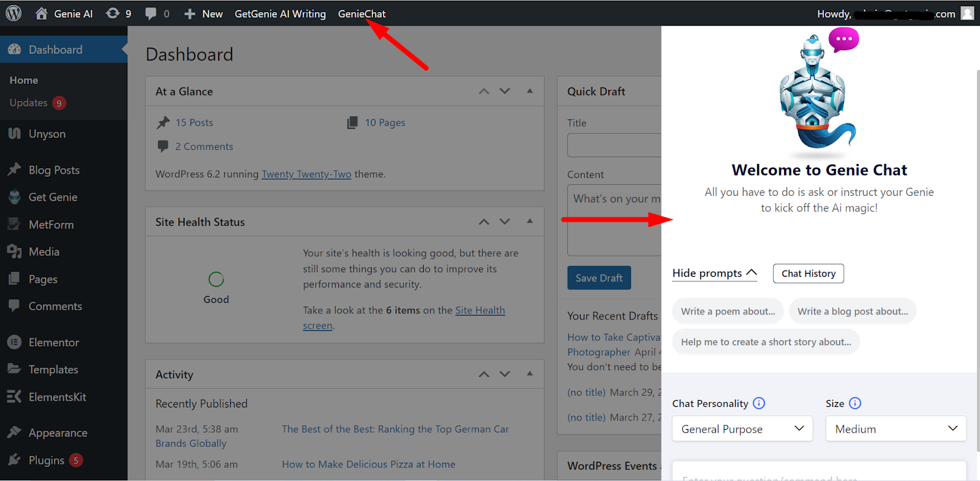Click the Save Draft button
The width and height of the screenshot is (980, 481).
[599, 278]
